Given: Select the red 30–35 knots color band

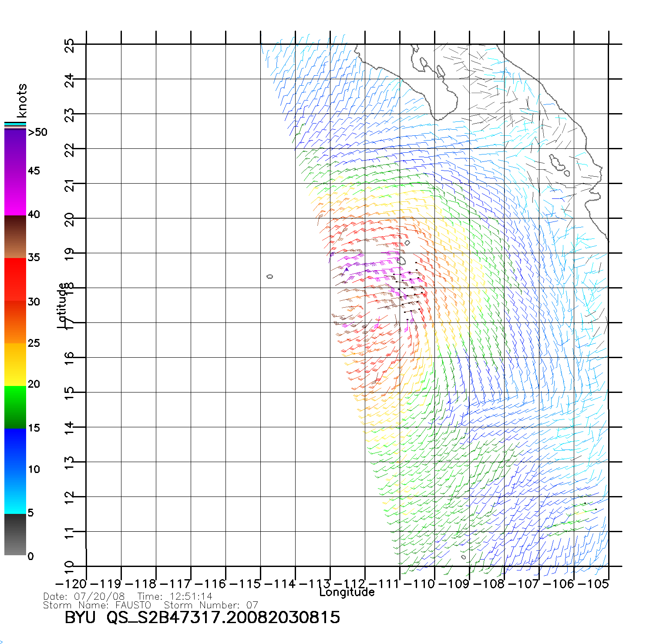Looking at the screenshot, I should pos(15,279).
